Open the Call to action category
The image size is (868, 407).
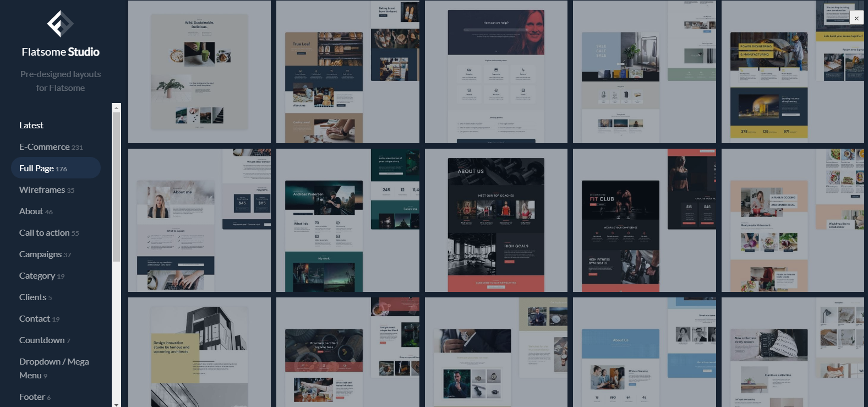(49, 233)
